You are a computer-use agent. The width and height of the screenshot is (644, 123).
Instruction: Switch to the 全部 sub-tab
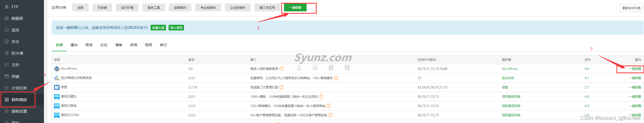(x=59, y=45)
